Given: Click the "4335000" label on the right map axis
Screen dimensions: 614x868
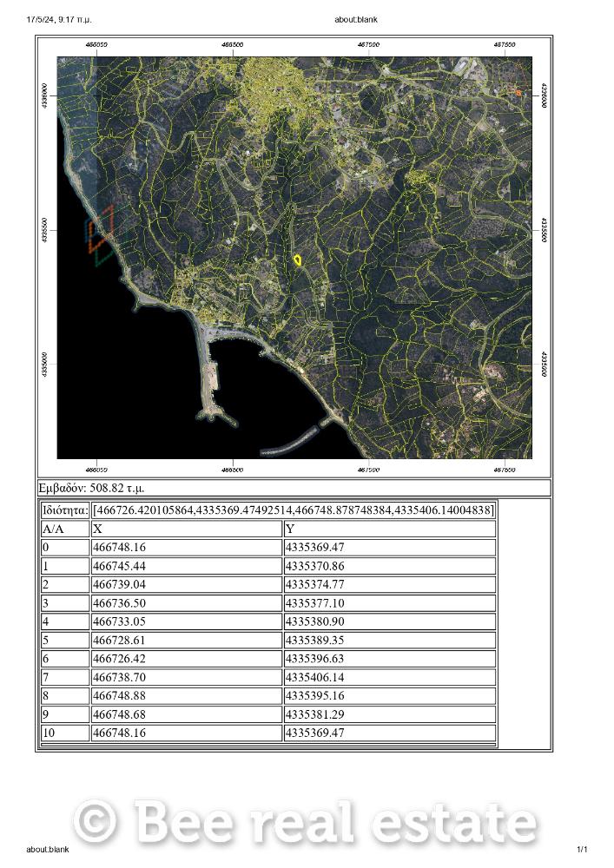Looking at the screenshot, I should click(x=545, y=364).
